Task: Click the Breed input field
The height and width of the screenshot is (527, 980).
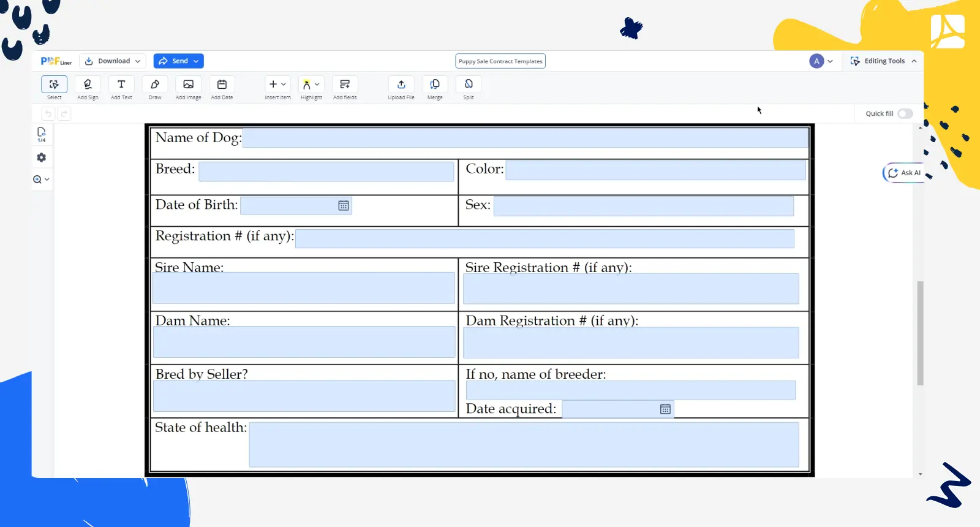Action: [326, 172]
